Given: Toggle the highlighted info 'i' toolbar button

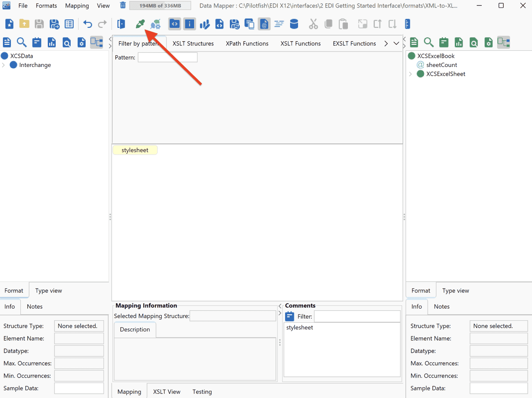Looking at the screenshot, I should (x=190, y=24).
